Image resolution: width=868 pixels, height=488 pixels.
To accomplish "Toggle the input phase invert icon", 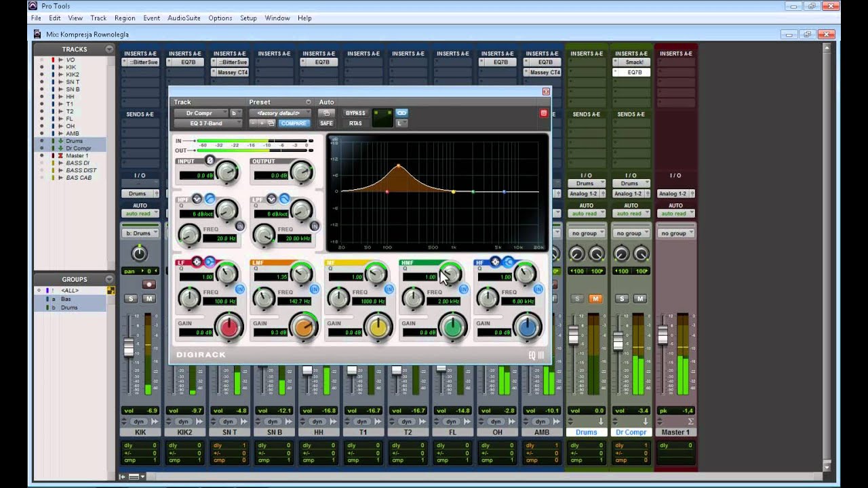I will (210, 161).
